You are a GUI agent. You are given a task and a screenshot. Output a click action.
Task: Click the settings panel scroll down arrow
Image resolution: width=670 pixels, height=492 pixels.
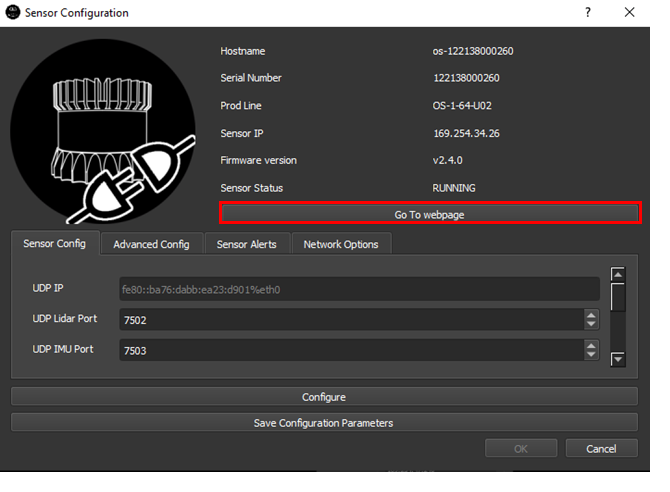pyautogui.click(x=619, y=359)
